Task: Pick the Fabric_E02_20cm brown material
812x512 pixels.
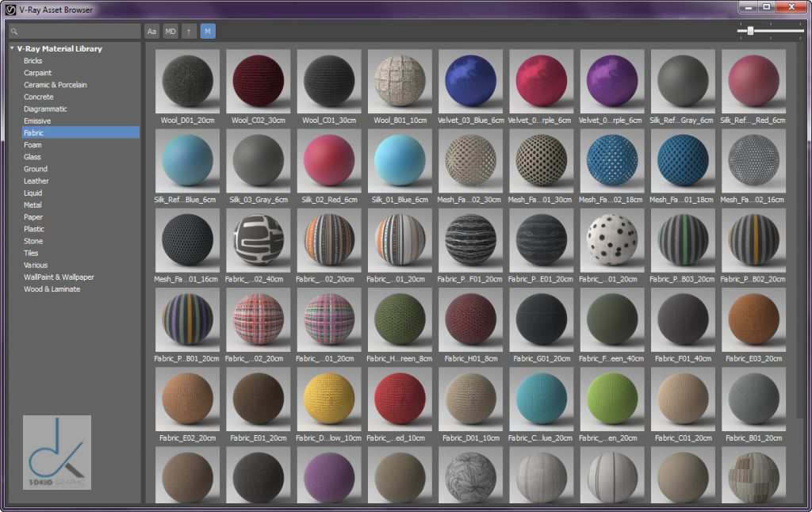Action: [x=187, y=399]
